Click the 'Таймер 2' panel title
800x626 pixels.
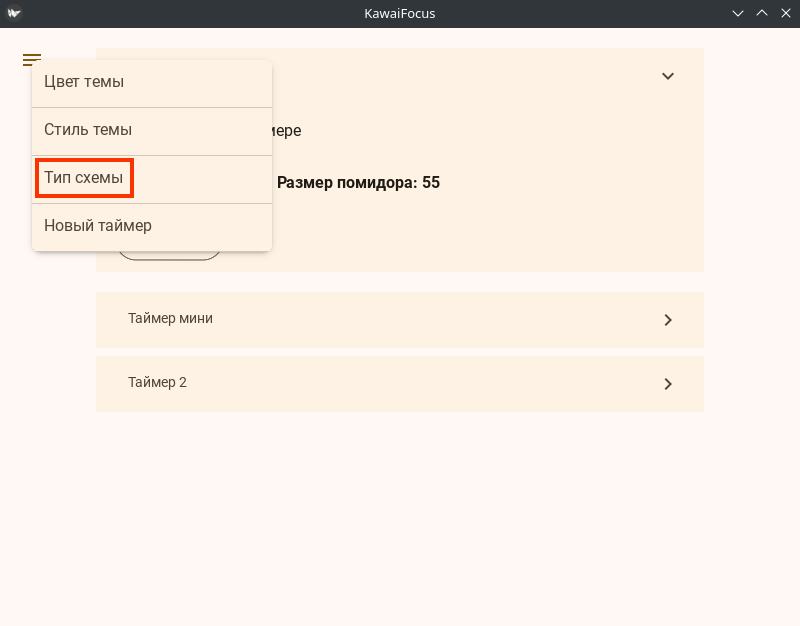157,383
